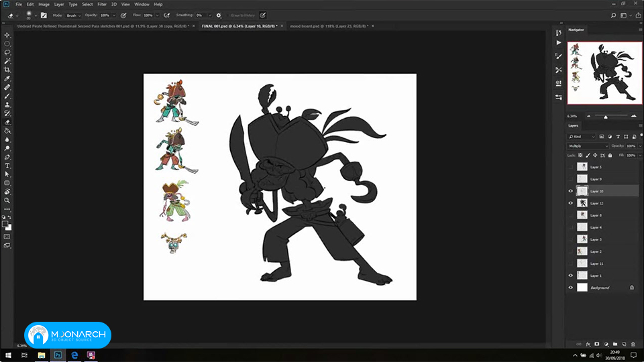644x362 pixels.
Task: Select the Paint Bucket tool
Action: (x=7, y=131)
